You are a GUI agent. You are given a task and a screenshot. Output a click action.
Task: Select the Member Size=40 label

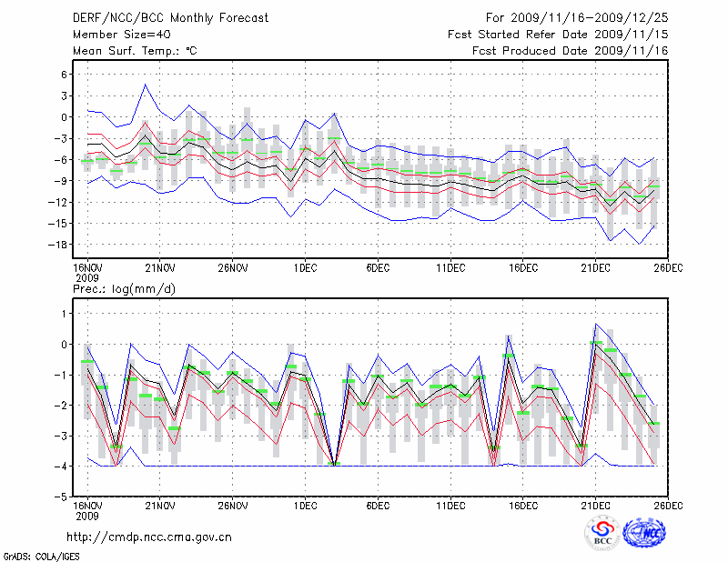115,34
